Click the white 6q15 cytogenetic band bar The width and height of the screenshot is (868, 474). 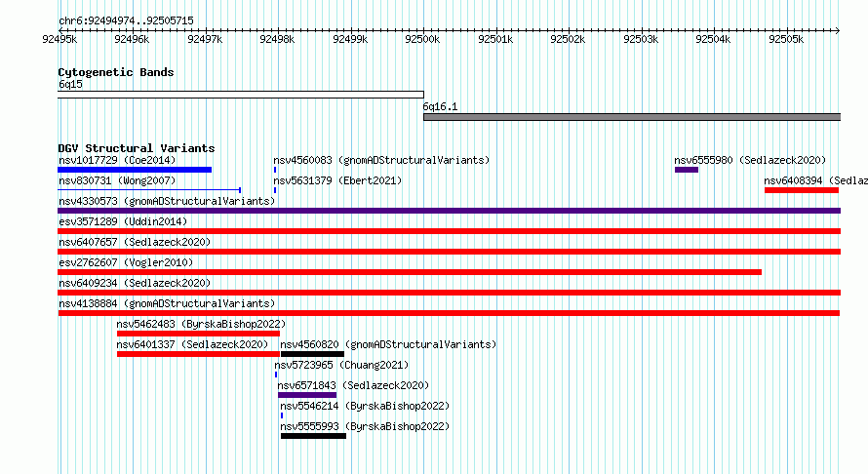pos(241,95)
